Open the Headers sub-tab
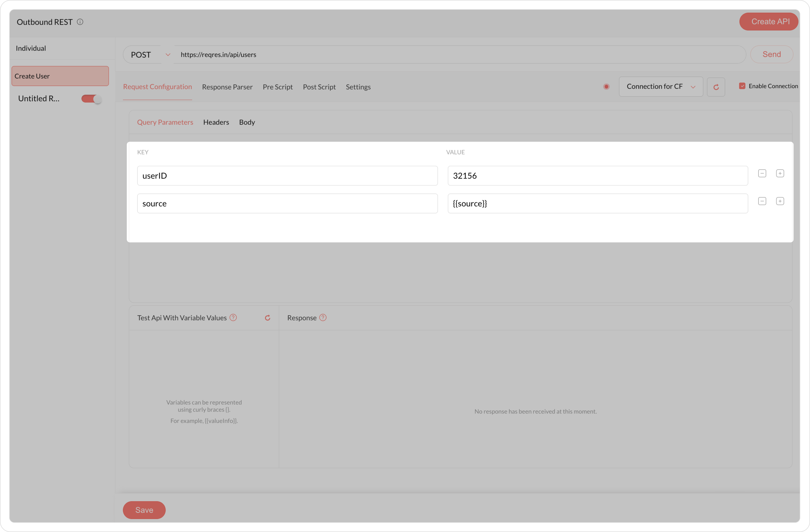 216,122
